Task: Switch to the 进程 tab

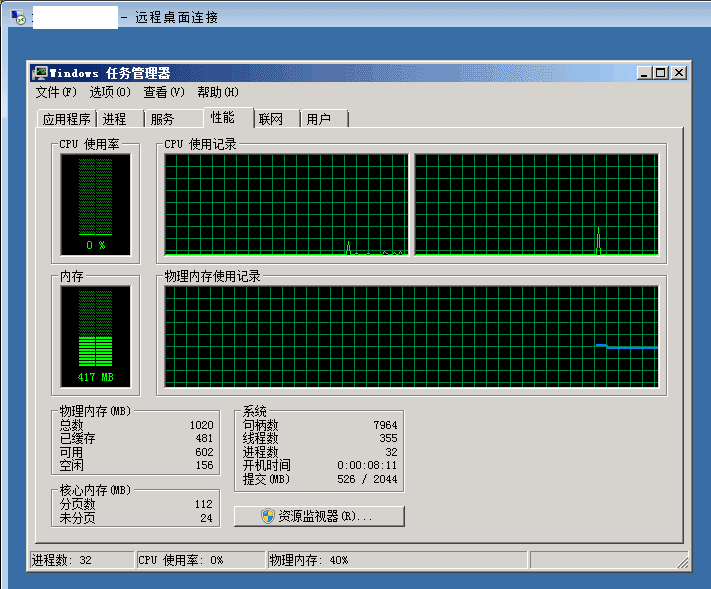Action: click(x=120, y=119)
